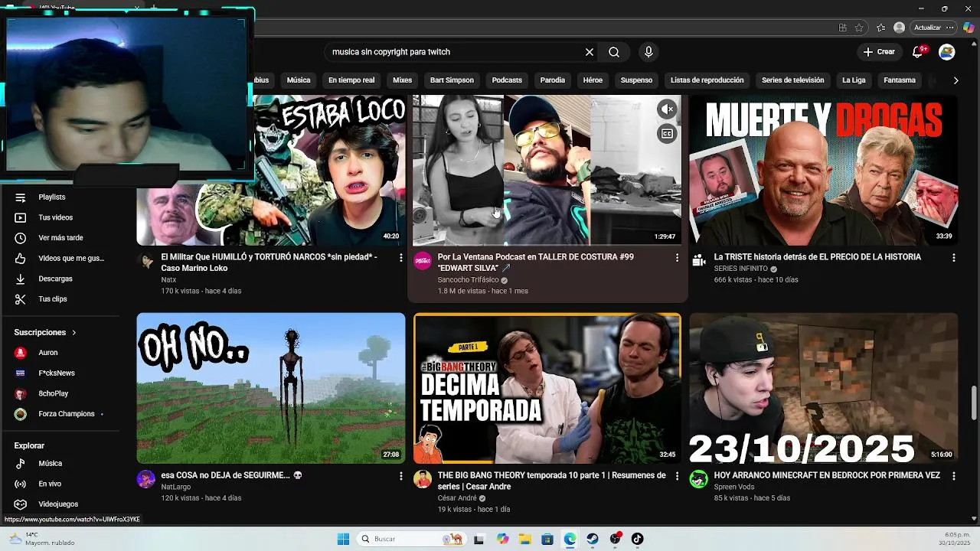Select the Suspenso filter chip

[636, 80]
